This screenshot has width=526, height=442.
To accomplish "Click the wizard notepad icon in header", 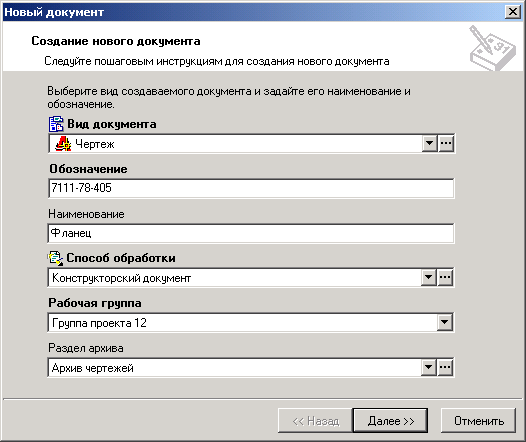I will pos(492,48).
